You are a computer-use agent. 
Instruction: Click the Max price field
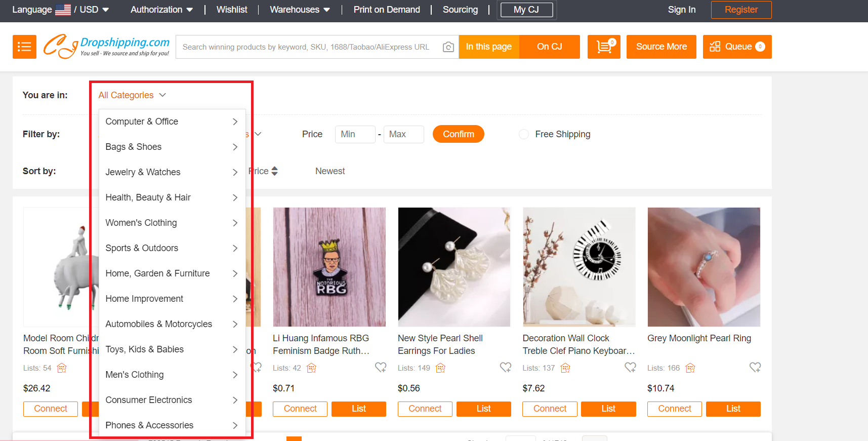pyautogui.click(x=404, y=134)
